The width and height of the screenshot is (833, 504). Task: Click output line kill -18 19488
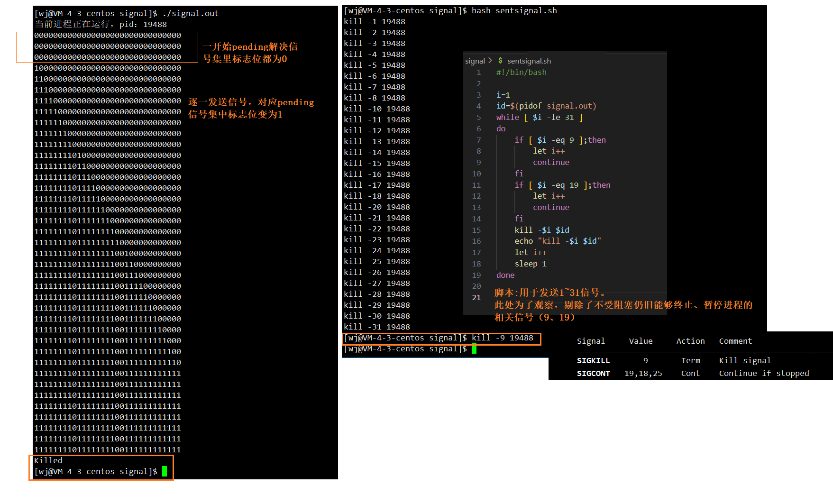coord(377,196)
